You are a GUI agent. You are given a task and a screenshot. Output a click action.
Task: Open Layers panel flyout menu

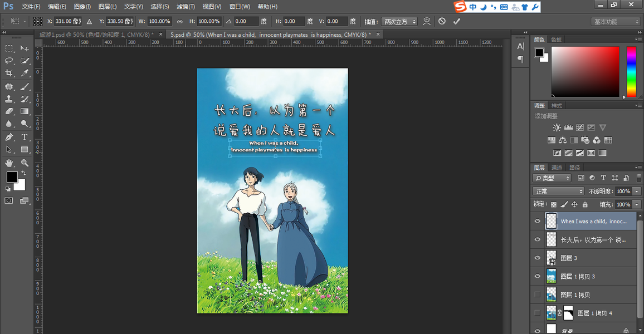click(638, 168)
